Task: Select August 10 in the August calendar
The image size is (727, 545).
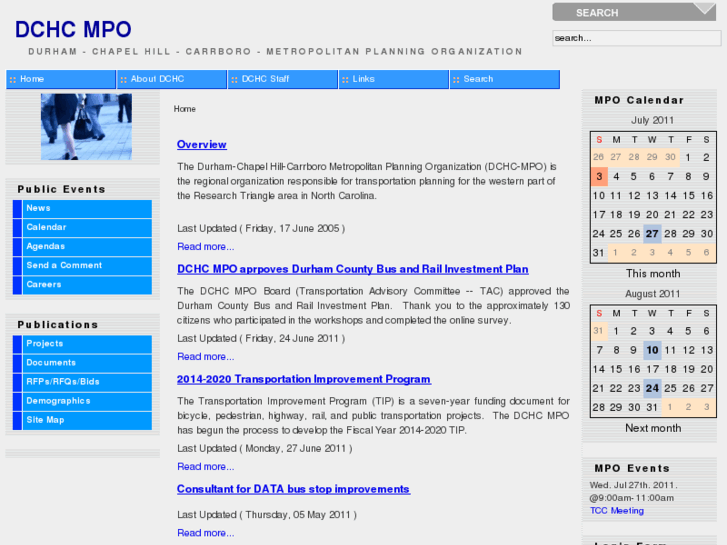Action: tap(652, 350)
